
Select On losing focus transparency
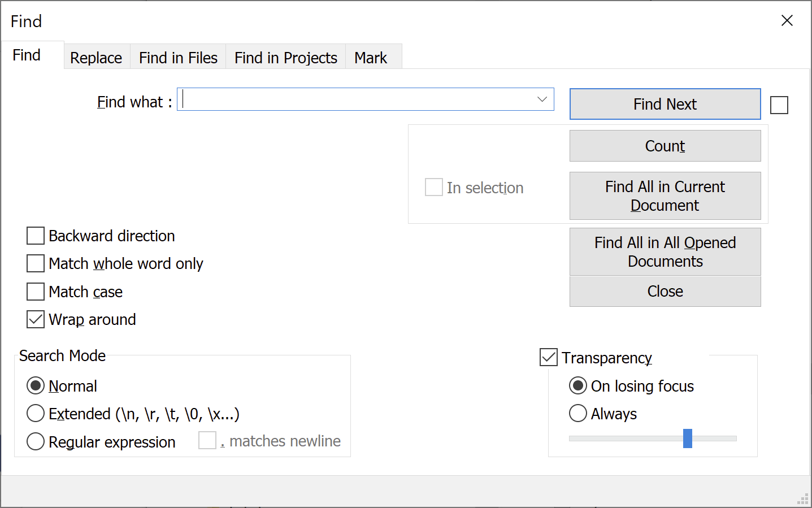click(577, 385)
